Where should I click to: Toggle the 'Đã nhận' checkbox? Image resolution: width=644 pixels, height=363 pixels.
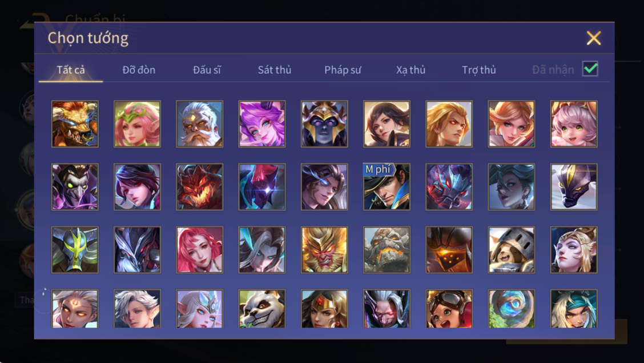point(590,69)
